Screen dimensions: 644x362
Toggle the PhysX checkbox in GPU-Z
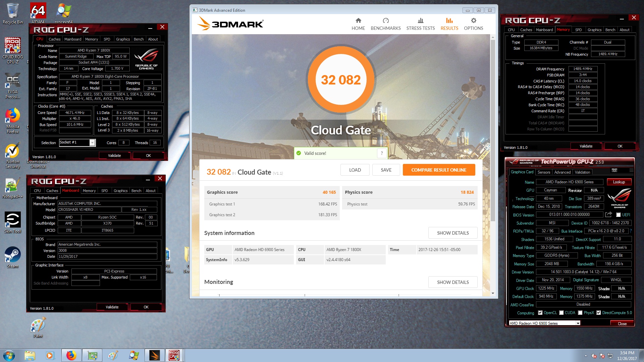pyautogui.click(x=580, y=313)
